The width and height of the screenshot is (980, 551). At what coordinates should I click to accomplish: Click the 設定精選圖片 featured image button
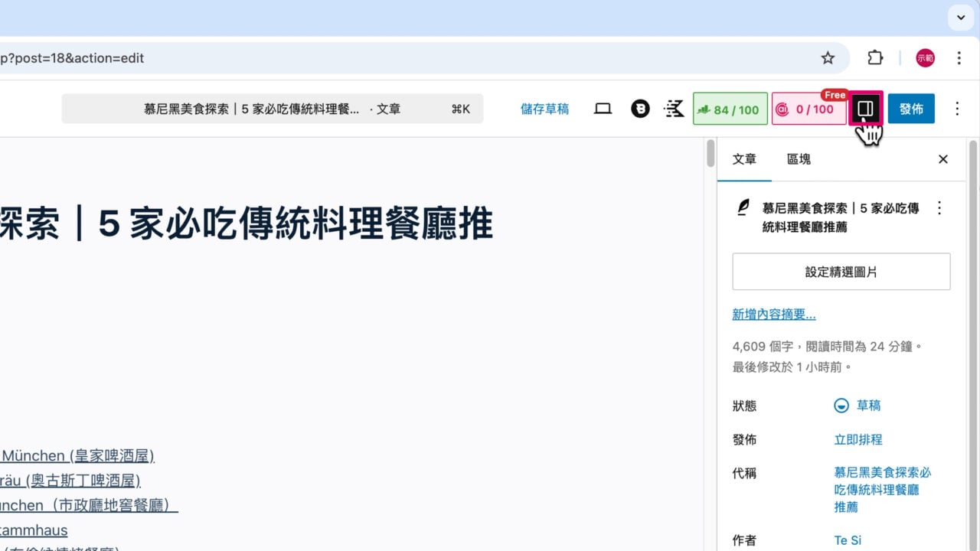click(x=841, y=272)
